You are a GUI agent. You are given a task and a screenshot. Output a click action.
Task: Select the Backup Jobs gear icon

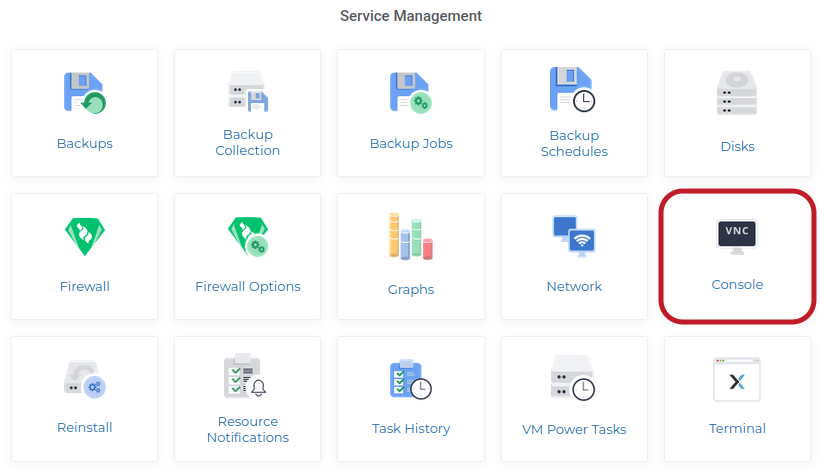click(x=410, y=93)
